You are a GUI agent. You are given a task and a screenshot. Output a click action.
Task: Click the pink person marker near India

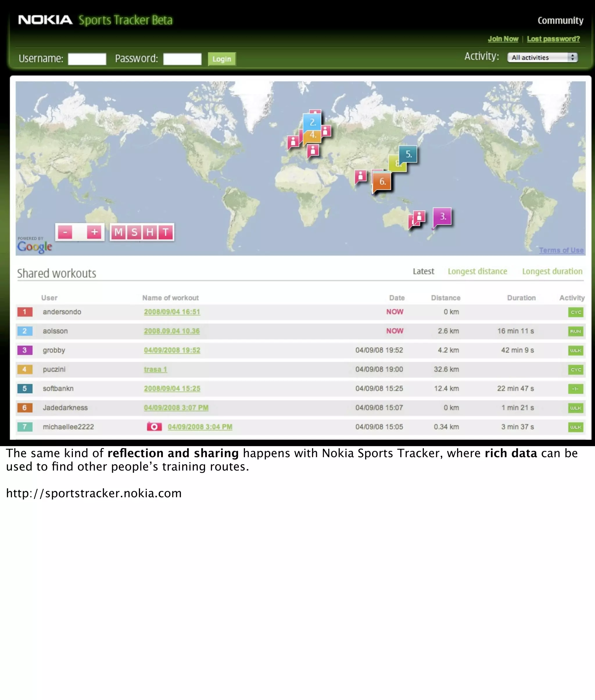[x=361, y=176]
